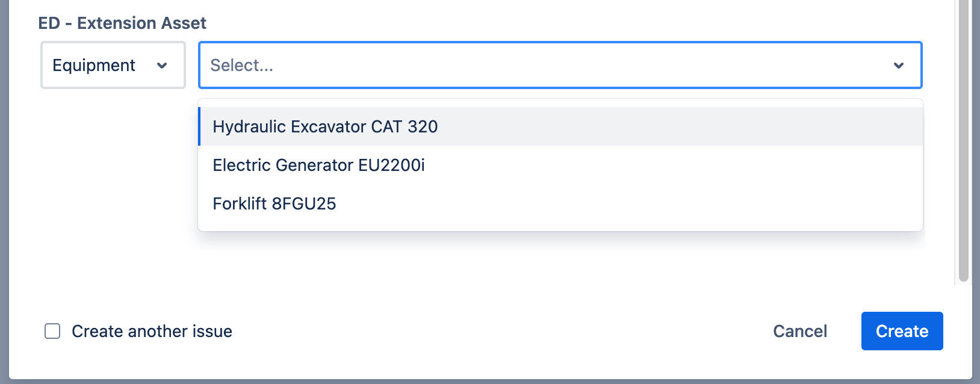This screenshot has width=980, height=384.
Task: Open the Equipment asset type dropdown
Action: point(113,65)
